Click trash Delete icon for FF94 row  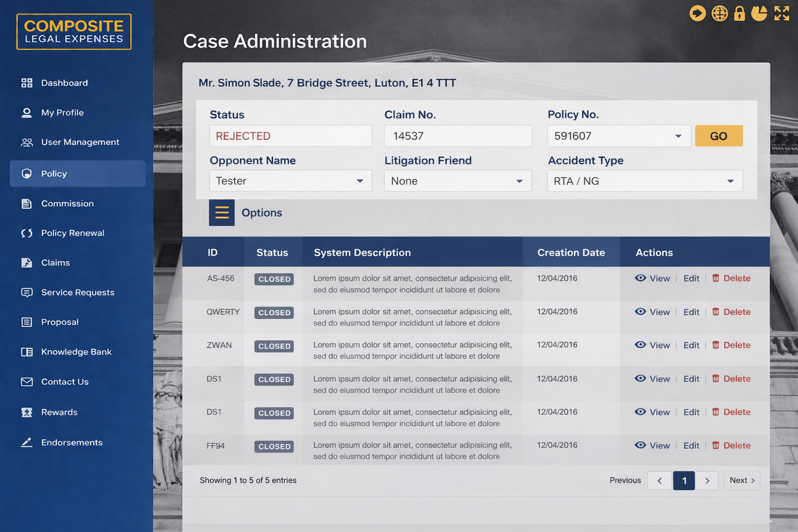(715, 445)
